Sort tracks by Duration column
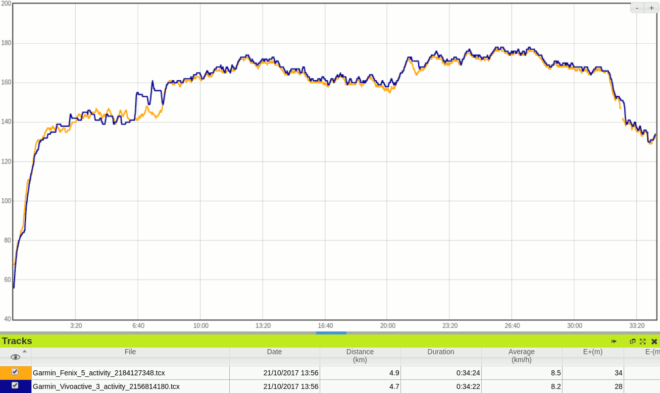This screenshot has height=393, width=660. (441, 352)
